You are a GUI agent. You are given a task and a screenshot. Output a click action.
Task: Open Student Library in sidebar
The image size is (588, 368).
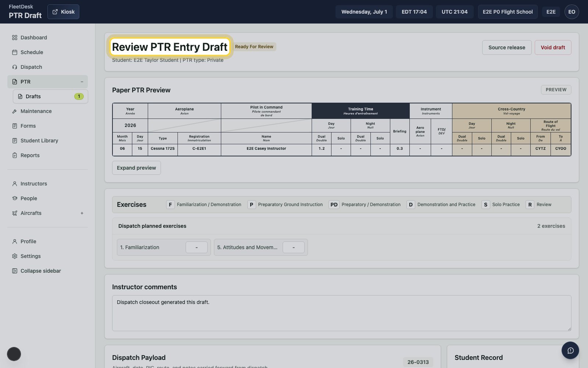48,141
